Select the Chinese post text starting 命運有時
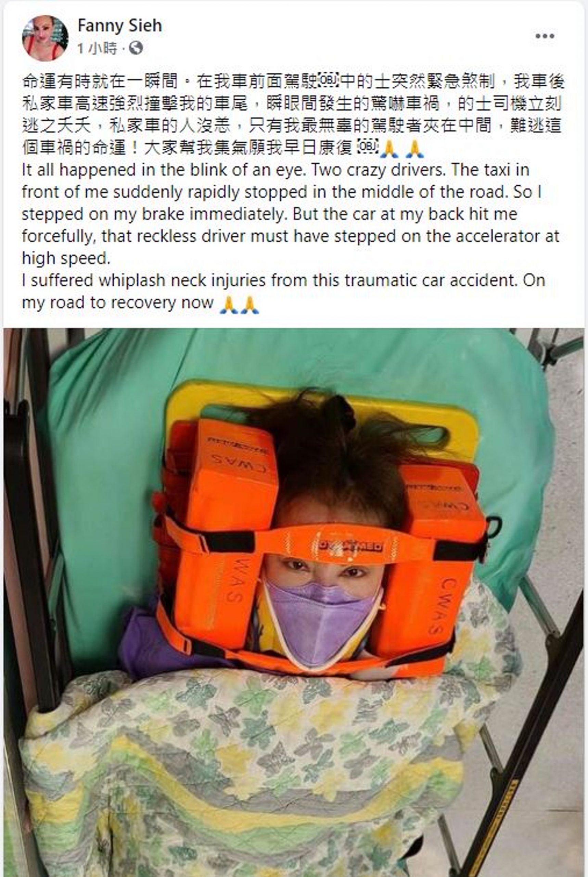 click(x=293, y=115)
